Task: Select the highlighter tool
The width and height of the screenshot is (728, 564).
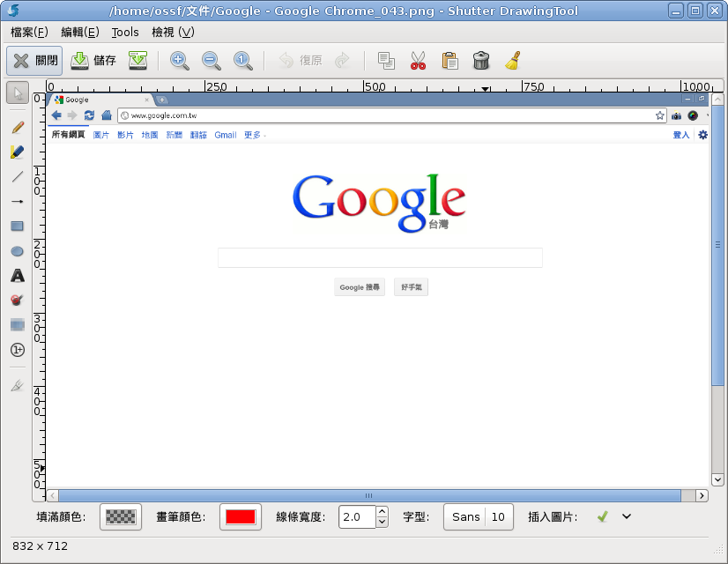Action: click(18, 152)
